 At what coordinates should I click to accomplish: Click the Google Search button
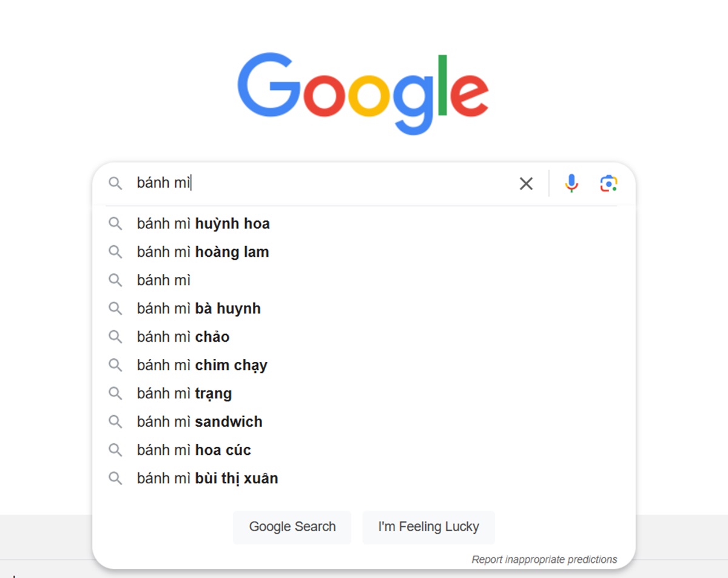pos(292,527)
